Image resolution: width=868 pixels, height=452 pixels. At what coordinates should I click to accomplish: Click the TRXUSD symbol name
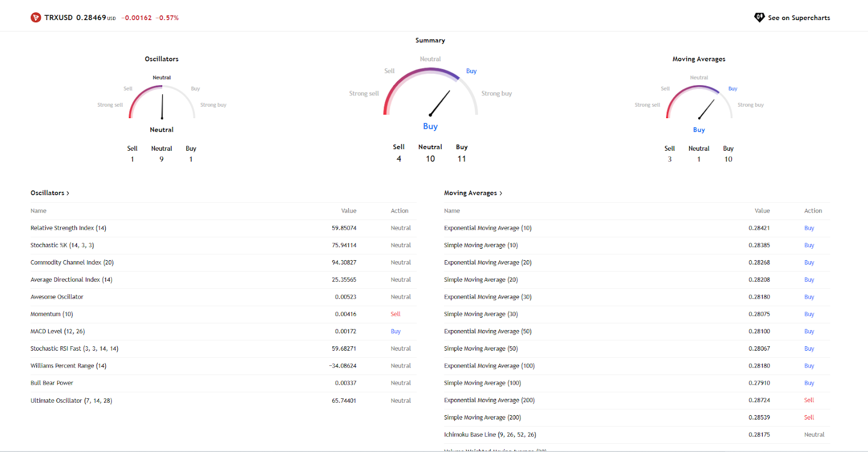coord(59,18)
